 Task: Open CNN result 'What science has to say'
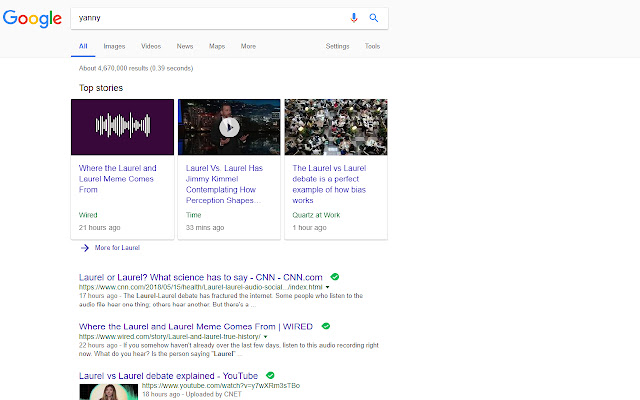coord(201,277)
